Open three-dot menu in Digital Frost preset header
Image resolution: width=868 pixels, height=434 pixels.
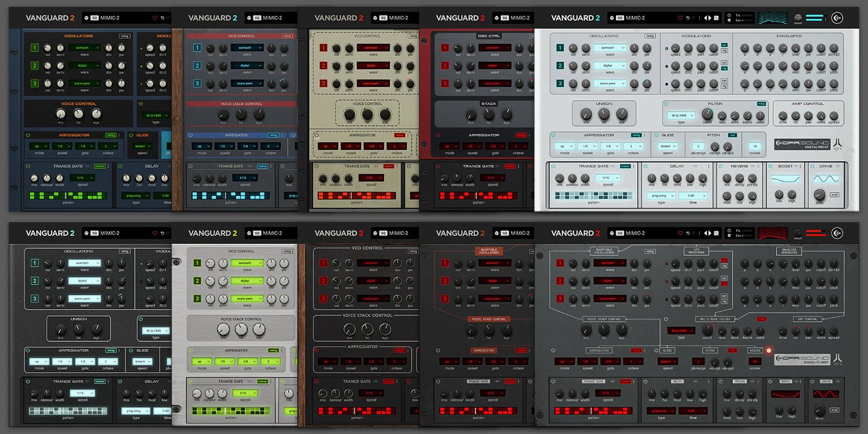click(x=699, y=18)
